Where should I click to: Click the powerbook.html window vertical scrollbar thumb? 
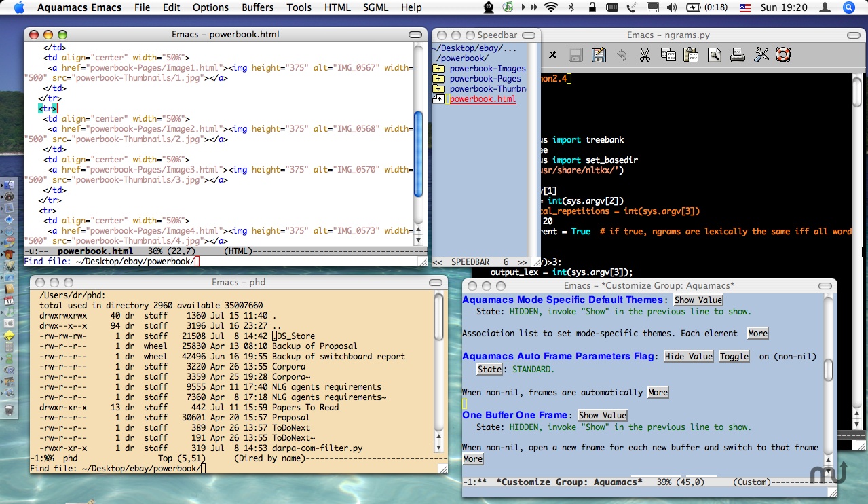coord(418,155)
